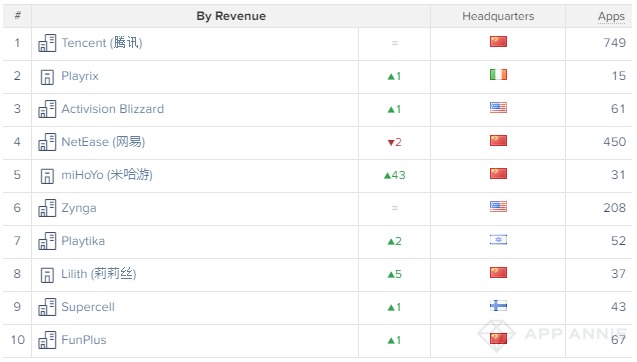Click the publisher icon next to miHoYo

47,176
